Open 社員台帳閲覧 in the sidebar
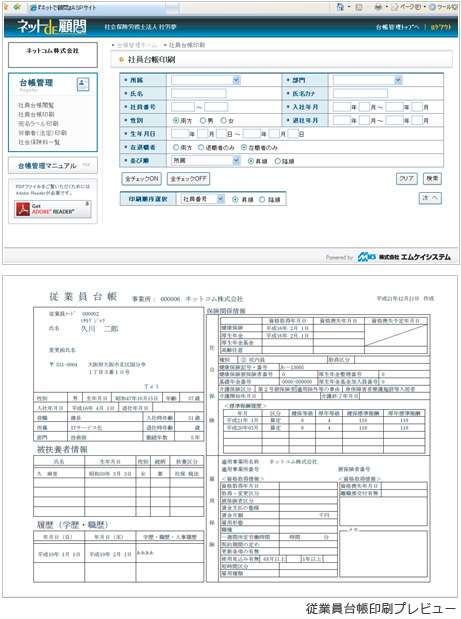The image size is (461, 619). pyautogui.click(x=36, y=105)
